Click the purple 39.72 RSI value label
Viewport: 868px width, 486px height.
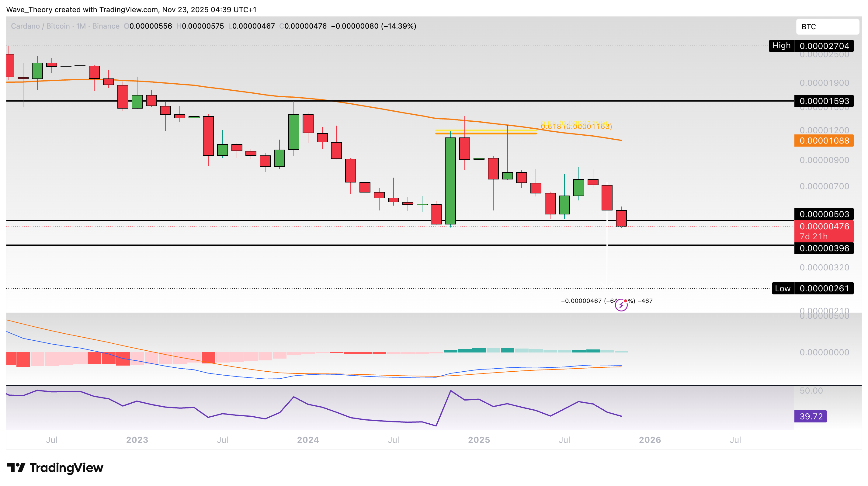[811, 417]
